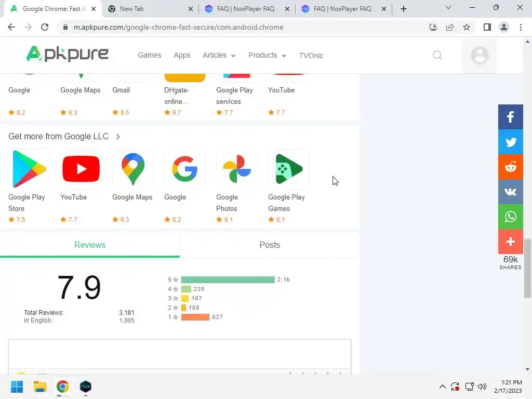The image size is (532, 399).
Task: Open more share options plus icon
Action: (510, 242)
